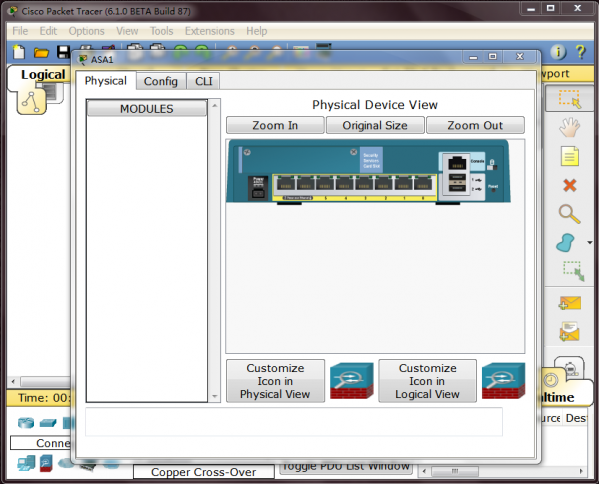This screenshot has width=599, height=484.
Task: Open the Extensions menu
Action: coord(210,31)
